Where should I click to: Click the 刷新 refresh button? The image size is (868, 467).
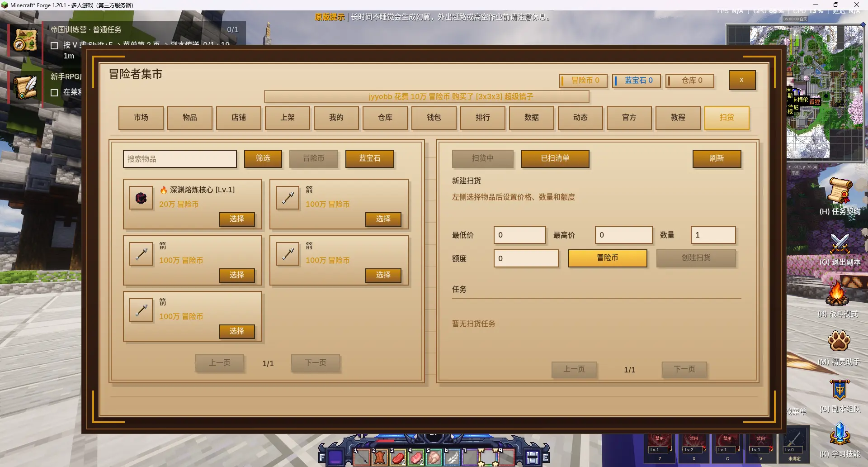click(717, 158)
